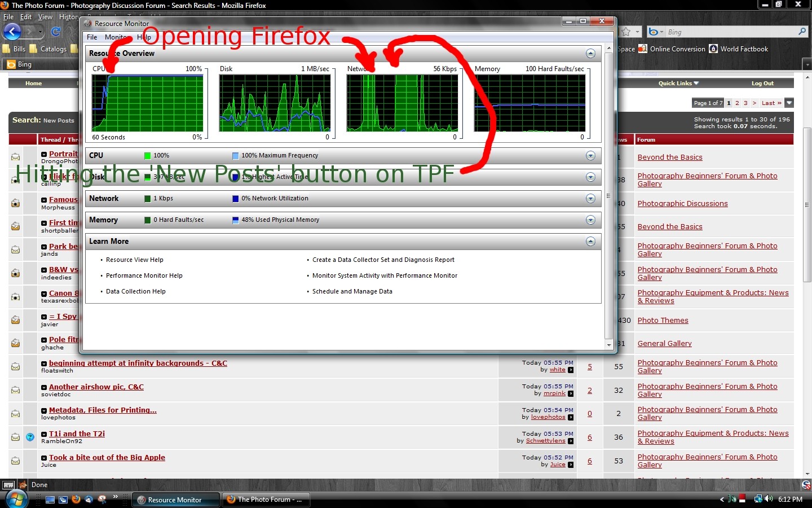Click the envelope status icon for Metadata thread
This screenshot has height=508, width=812.
[15, 414]
